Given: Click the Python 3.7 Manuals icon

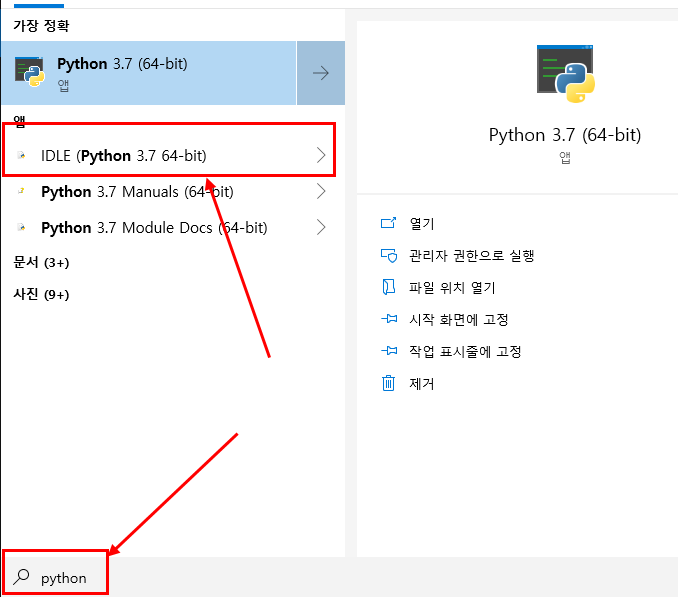Looking at the screenshot, I should [21, 191].
